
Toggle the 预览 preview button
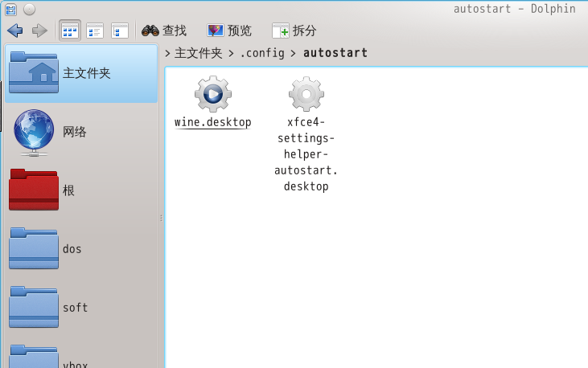(x=229, y=31)
